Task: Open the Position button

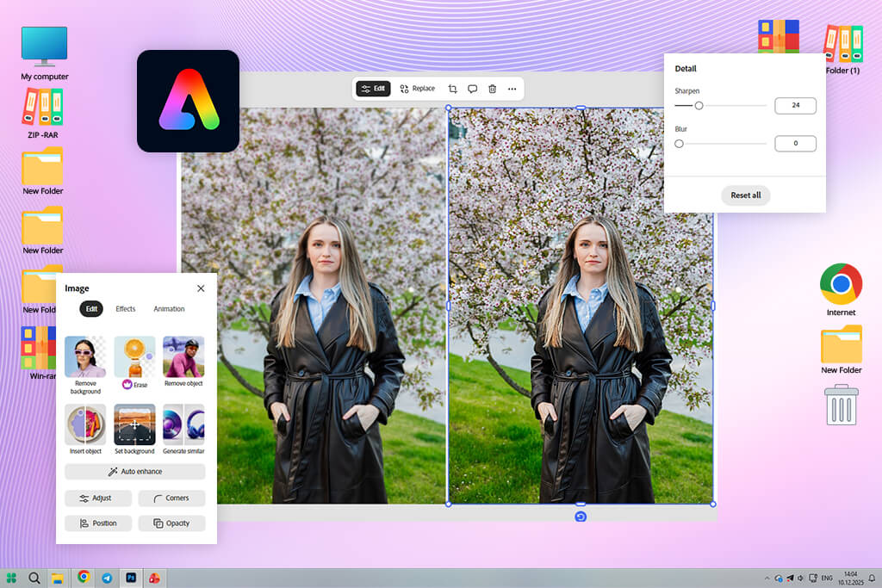Action: point(98,523)
